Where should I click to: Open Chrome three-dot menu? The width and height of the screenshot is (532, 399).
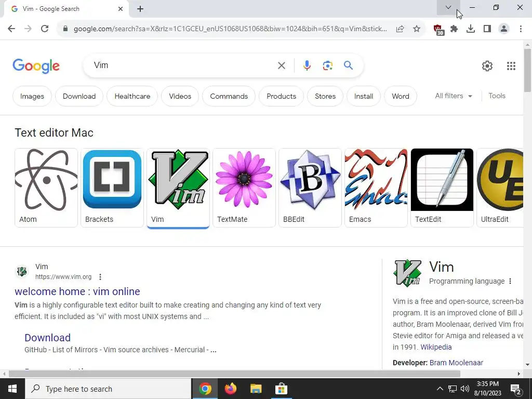click(521, 29)
